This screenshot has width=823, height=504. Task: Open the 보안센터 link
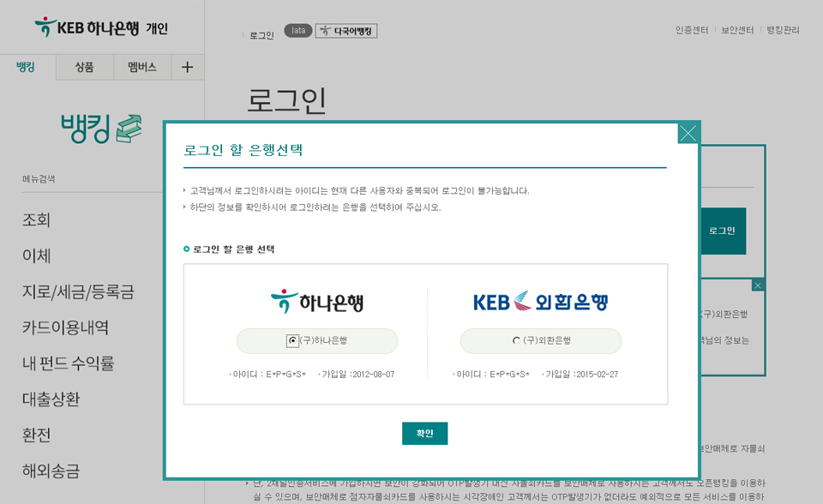(x=737, y=30)
